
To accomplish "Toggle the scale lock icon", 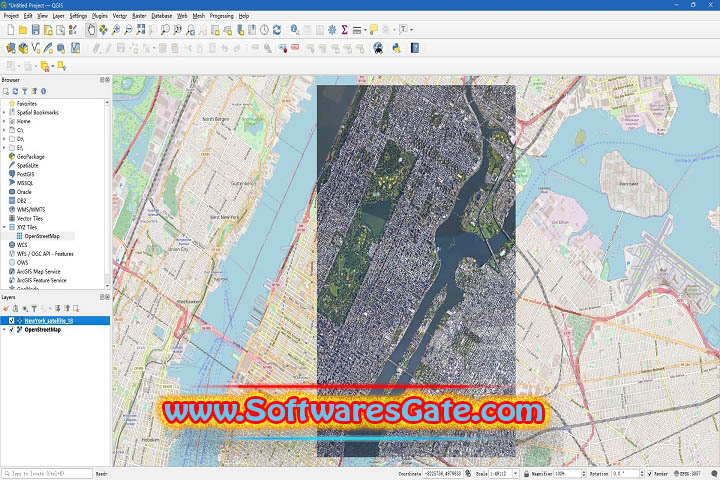I will (x=526, y=474).
